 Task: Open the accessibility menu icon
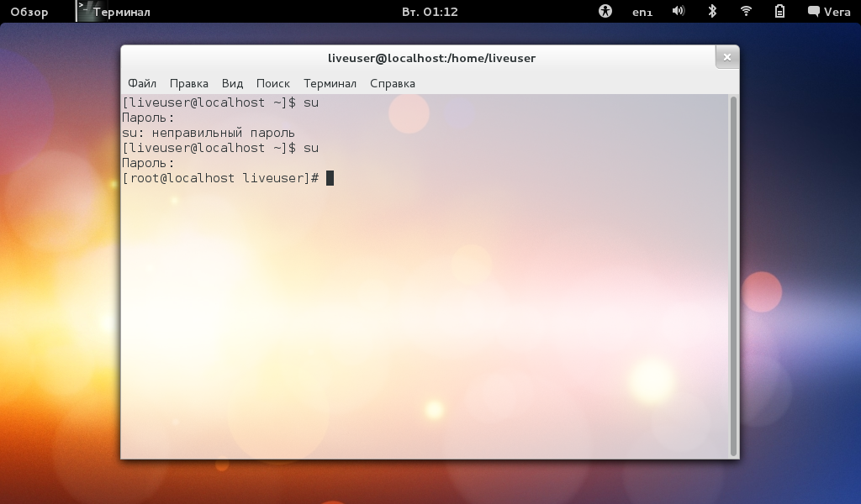click(605, 11)
